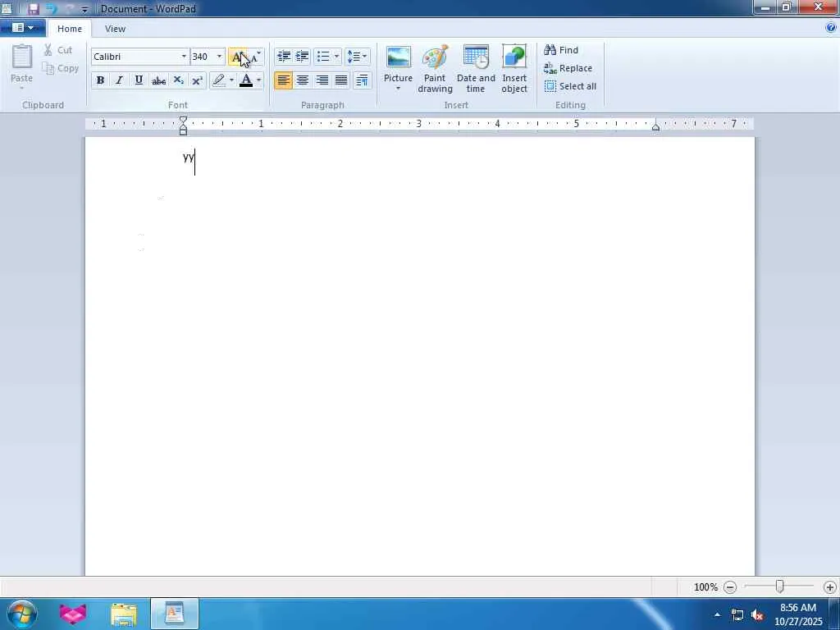Toggle Bold formatting
Screen dimensions: 840x630
[x=100, y=80]
